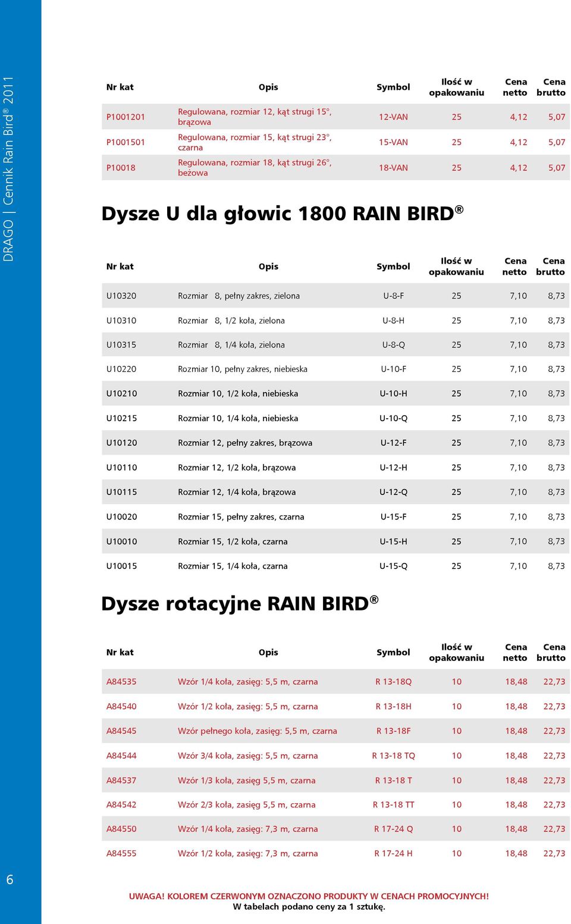This screenshot has width=571, height=924.
Task: Click catalog number U10310
Action: [x=121, y=321]
